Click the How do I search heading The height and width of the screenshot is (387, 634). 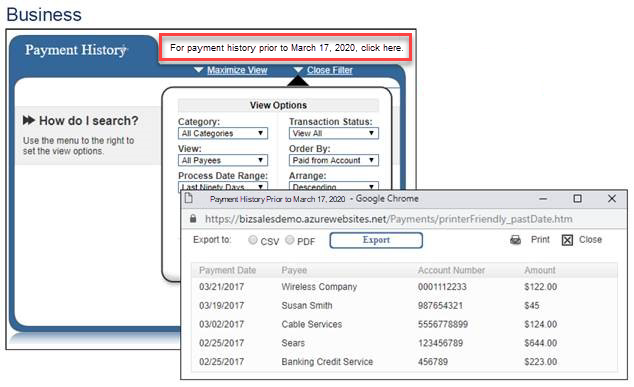pos(89,121)
